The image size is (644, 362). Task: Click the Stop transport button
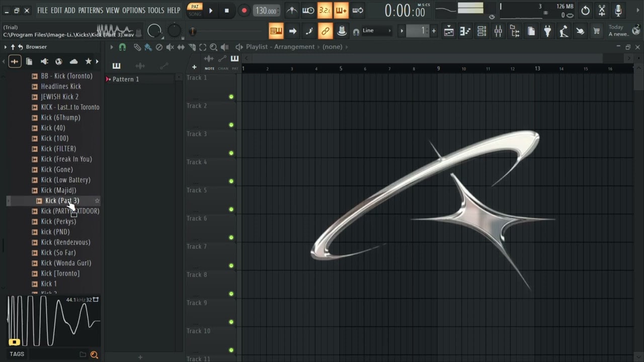[x=226, y=11]
